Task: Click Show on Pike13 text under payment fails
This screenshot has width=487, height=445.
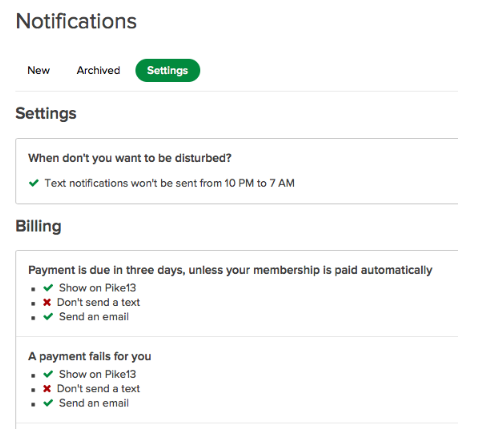Action: [x=98, y=374]
